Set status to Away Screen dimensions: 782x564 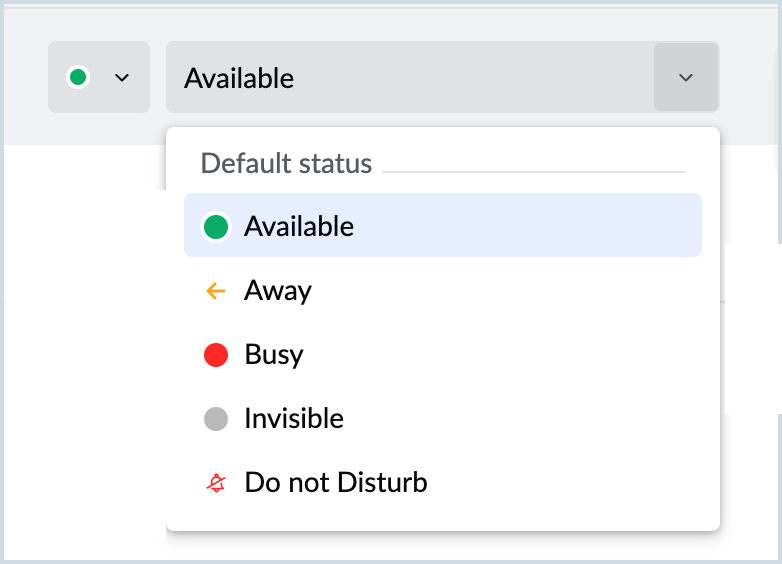pos(443,290)
